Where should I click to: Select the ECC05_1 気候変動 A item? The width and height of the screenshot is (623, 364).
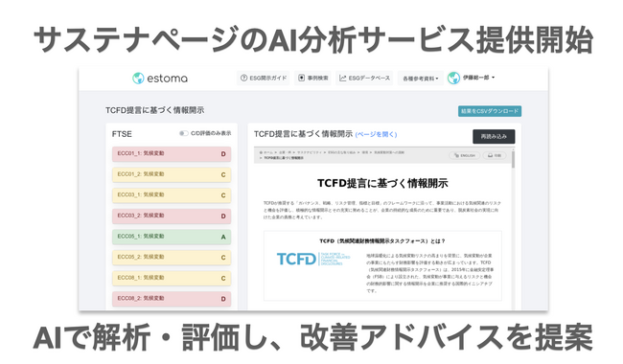[x=172, y=237]
